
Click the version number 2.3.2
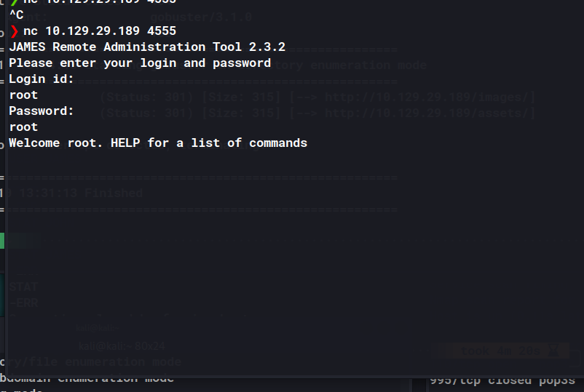tap(264, 47)
